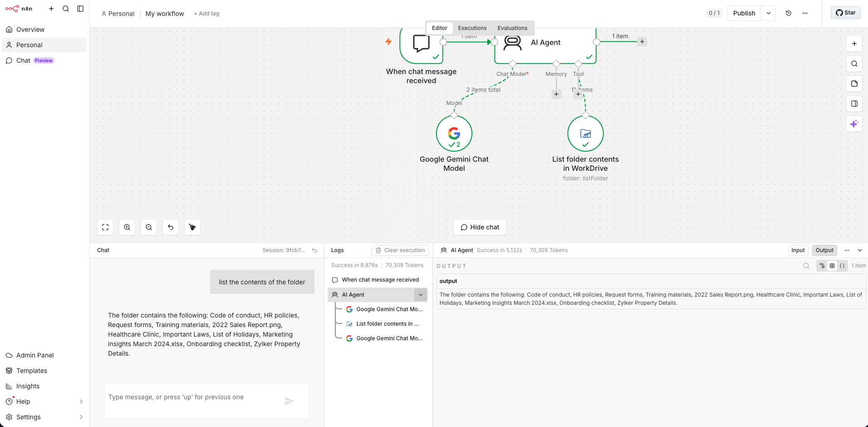Collapse the logs panel chevron
Image resolution: width=868 pixels, height=427 pixels.
point(860,250)
